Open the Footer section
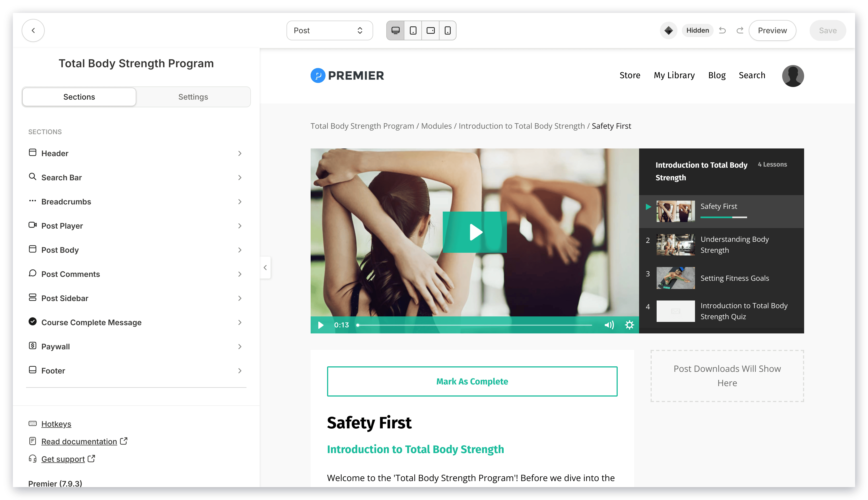The image size is (868, 500). 136,370
